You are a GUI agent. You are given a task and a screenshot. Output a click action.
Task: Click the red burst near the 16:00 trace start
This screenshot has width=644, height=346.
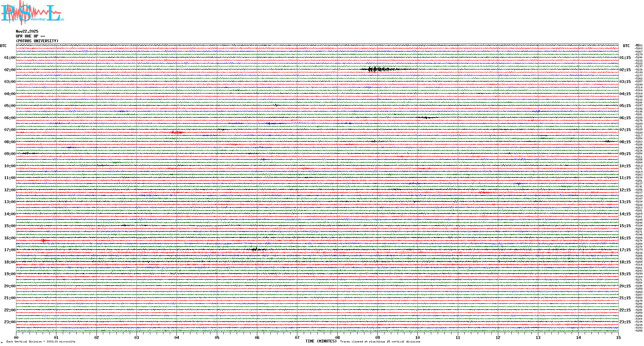tap(44, 240)
